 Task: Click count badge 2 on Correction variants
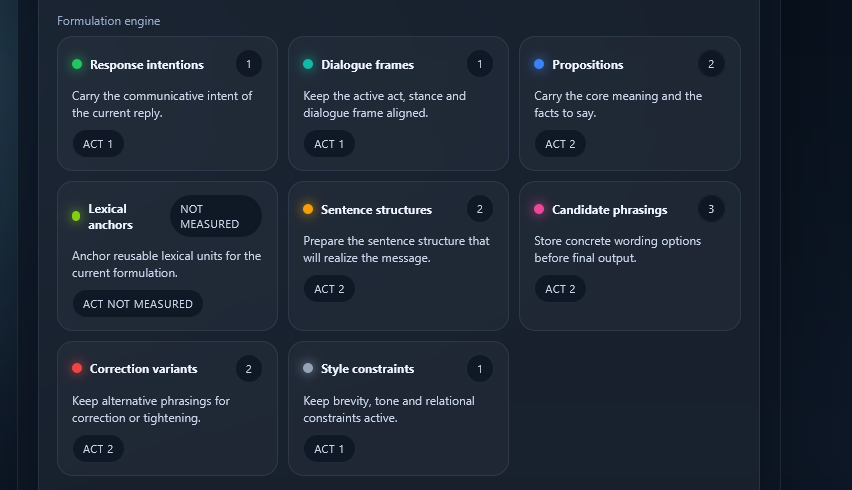pos(248,369)
